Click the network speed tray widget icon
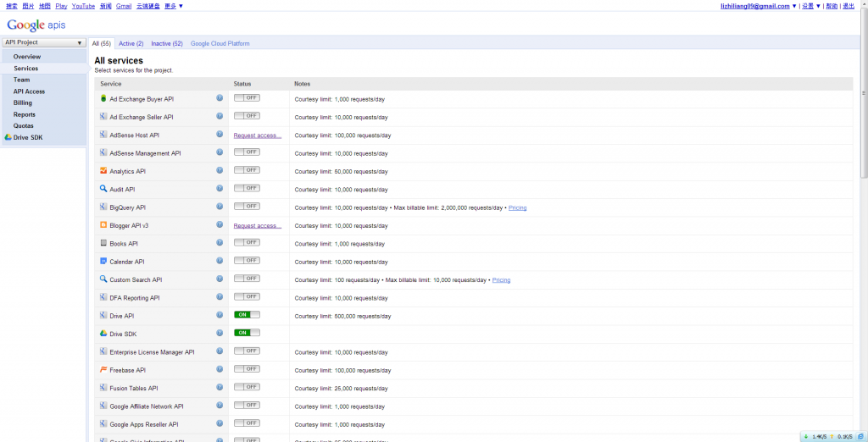 860,436
